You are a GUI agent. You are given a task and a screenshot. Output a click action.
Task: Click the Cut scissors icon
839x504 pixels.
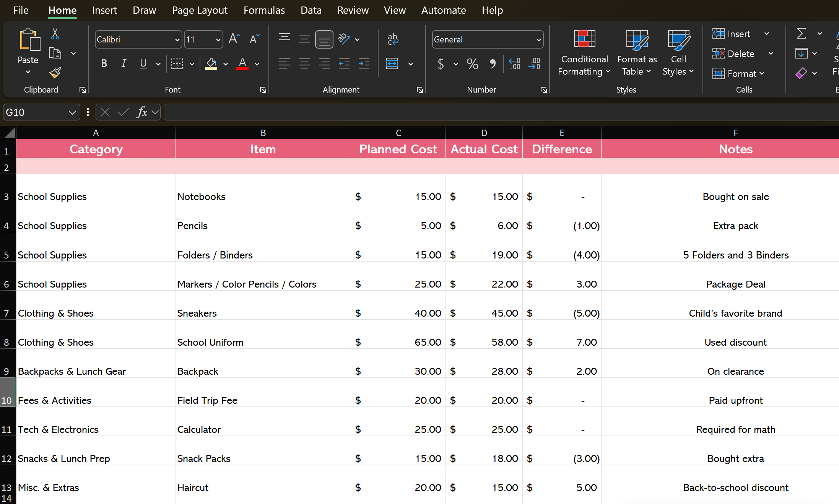55,34
